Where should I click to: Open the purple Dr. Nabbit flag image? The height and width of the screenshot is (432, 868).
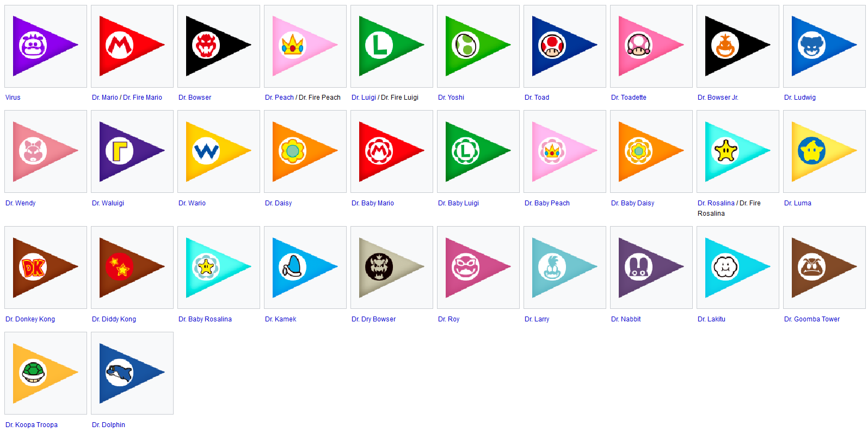point(651,267)
